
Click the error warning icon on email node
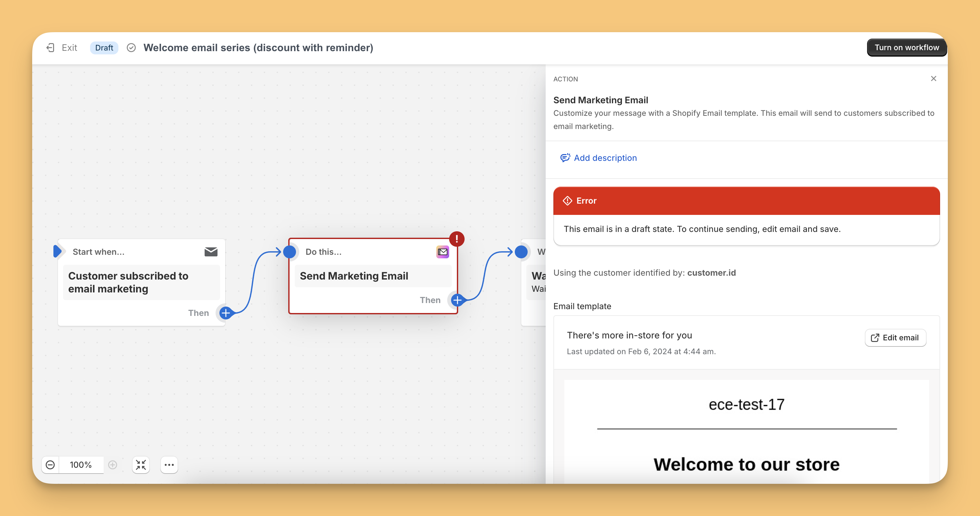point(456,239)
